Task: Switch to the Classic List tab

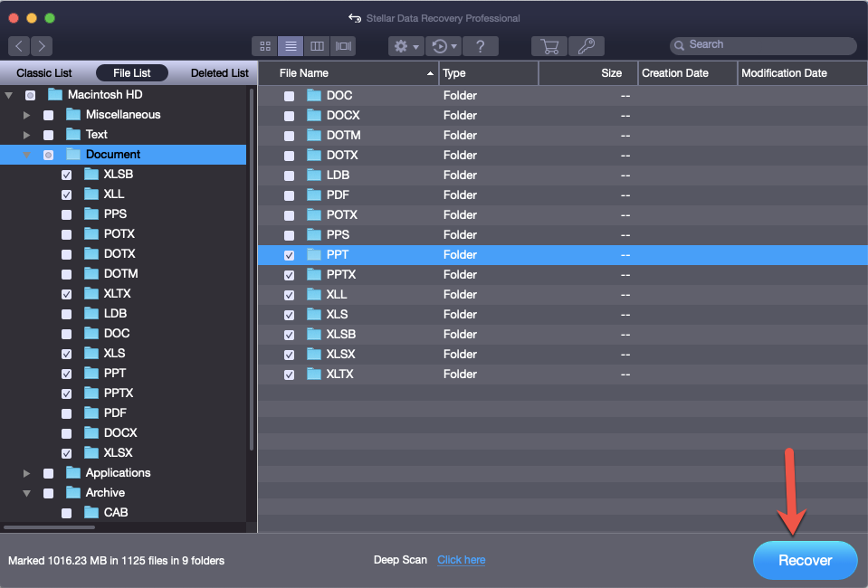Action: coord(44,73)
